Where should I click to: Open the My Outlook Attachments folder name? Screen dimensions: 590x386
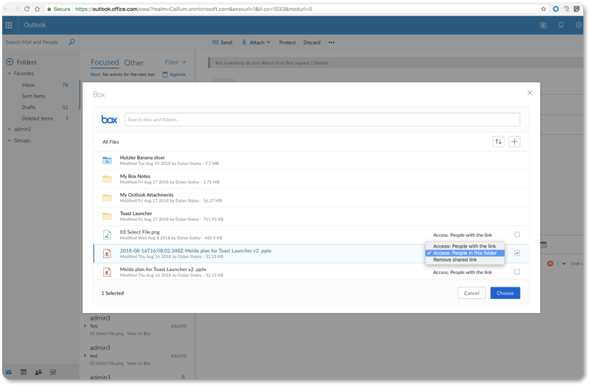[x=146, y=195]
